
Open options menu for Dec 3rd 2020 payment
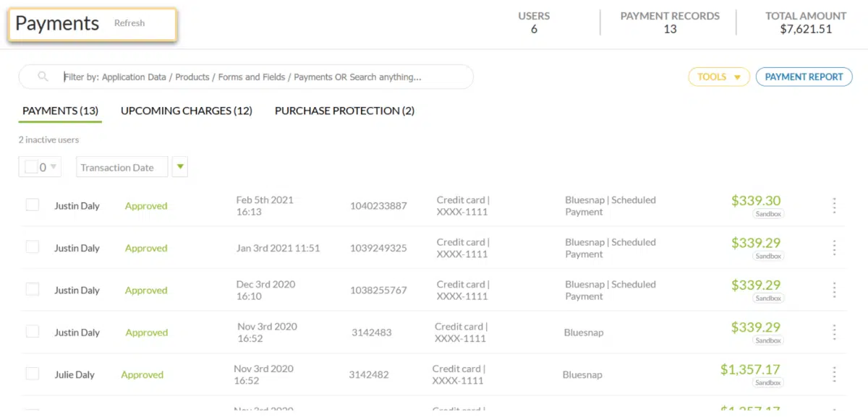(834, 291)
